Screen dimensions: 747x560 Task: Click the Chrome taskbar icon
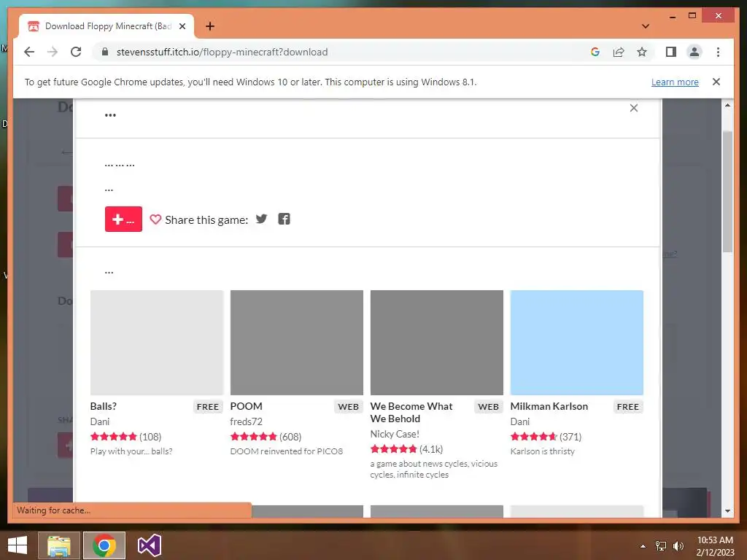point(104,545)
